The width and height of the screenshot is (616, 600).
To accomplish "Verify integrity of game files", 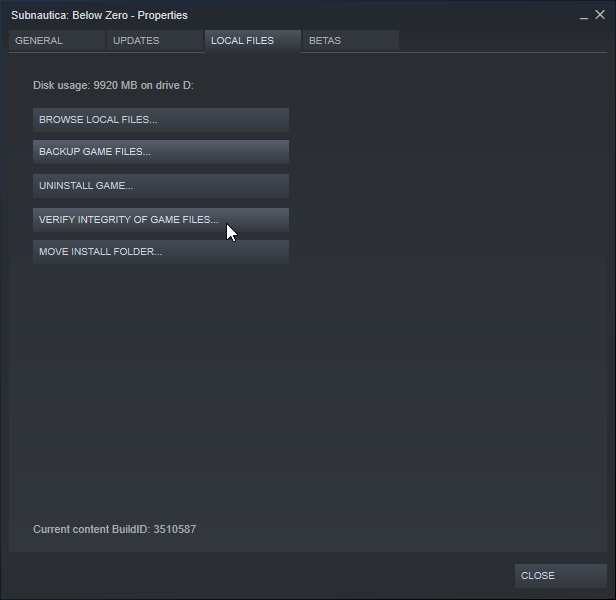I will coord(161,220).
